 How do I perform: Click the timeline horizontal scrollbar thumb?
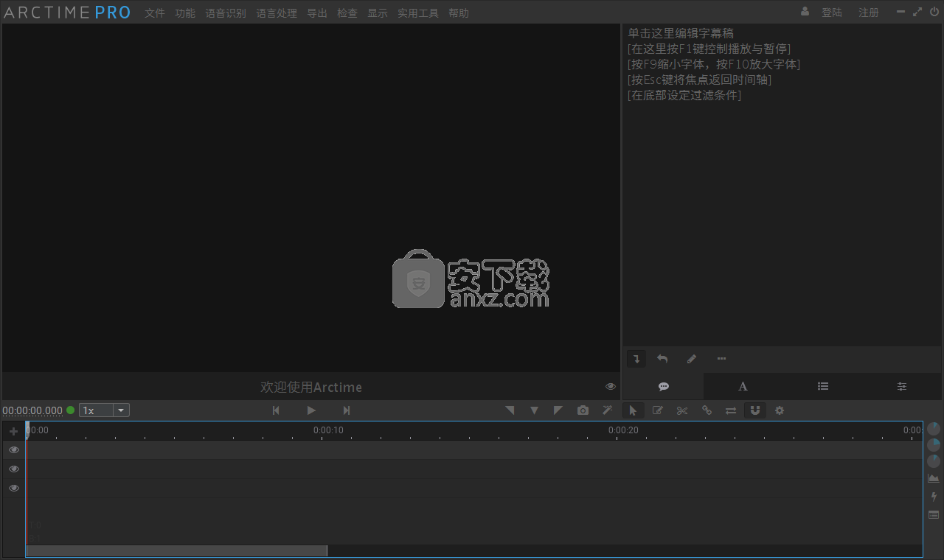click(177, 551)
